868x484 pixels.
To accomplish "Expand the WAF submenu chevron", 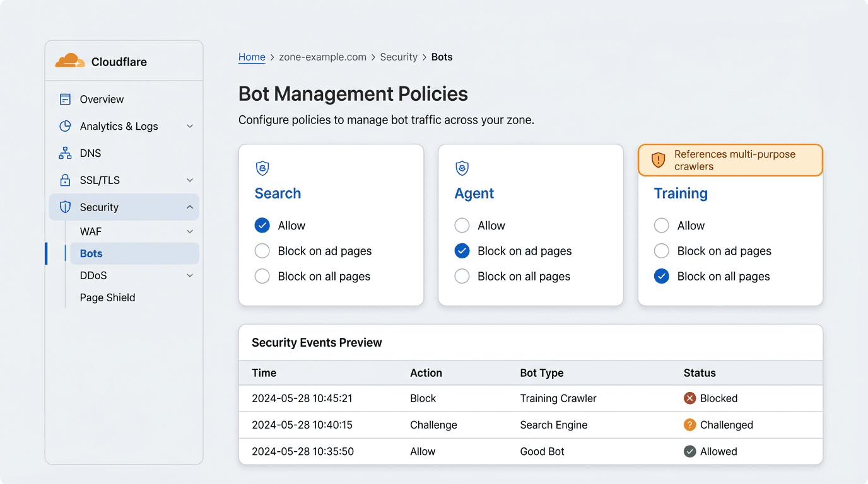I will [x=190, y=231].
